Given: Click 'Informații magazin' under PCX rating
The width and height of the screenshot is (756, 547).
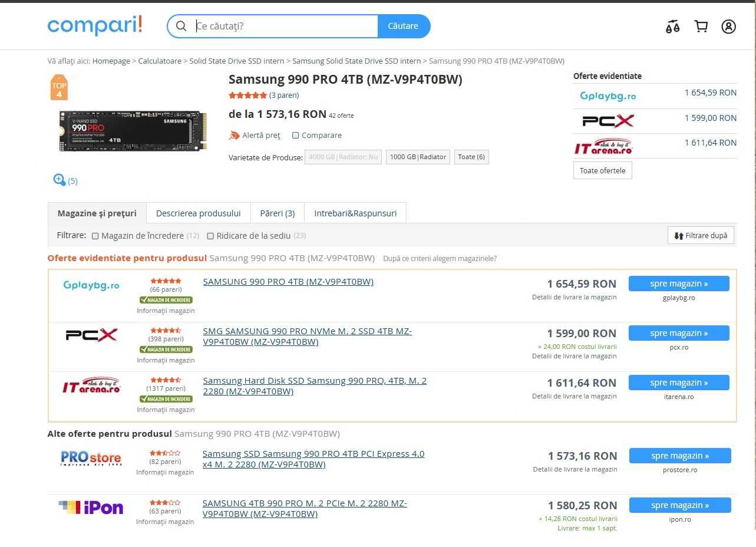Looking at the screenshot, I should pyautogui.click(x=166, y=360).
